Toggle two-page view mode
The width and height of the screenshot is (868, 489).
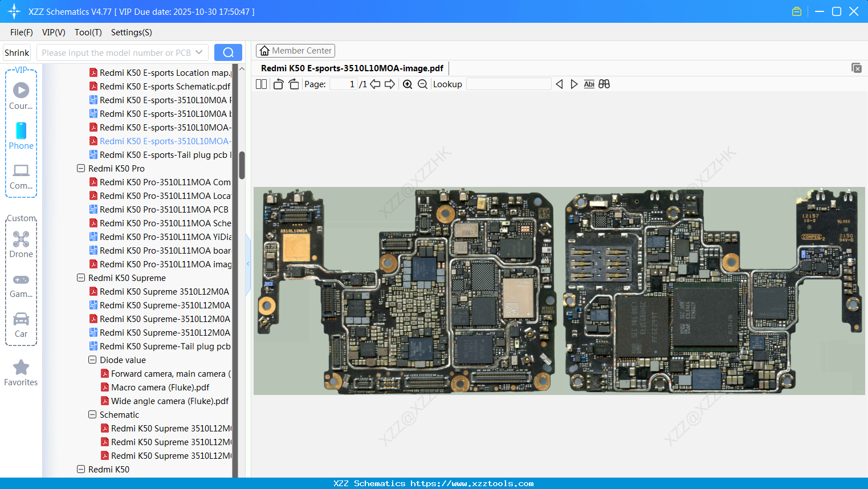[x=261, y=84]
